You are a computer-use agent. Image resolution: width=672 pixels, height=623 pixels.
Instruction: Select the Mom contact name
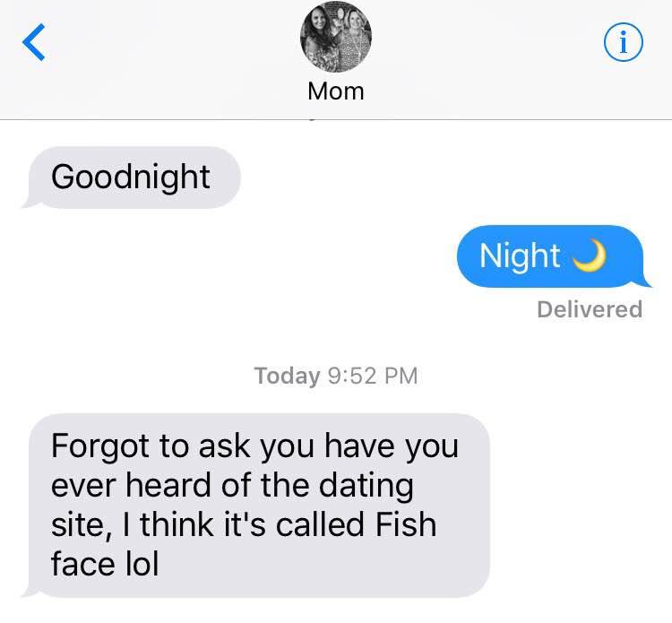coord(335,91)
